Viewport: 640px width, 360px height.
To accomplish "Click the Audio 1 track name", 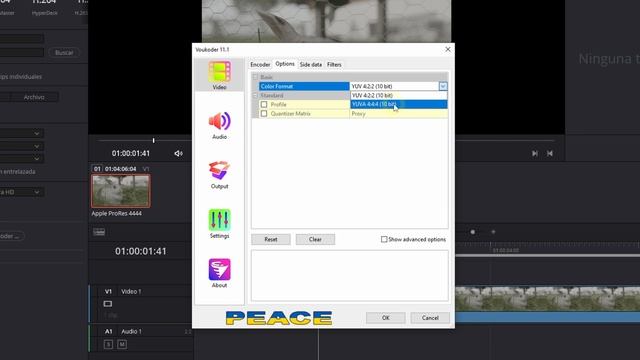I will point(131,331).
